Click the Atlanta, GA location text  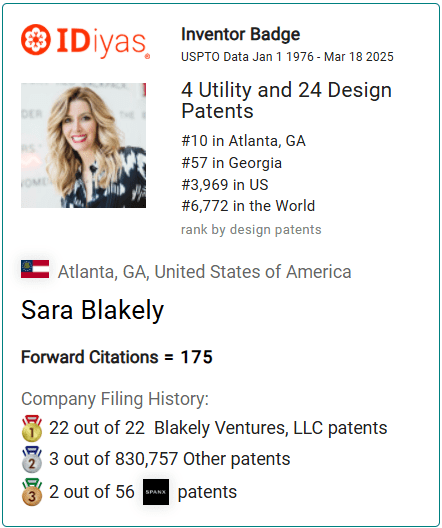[x=204, y=272]
